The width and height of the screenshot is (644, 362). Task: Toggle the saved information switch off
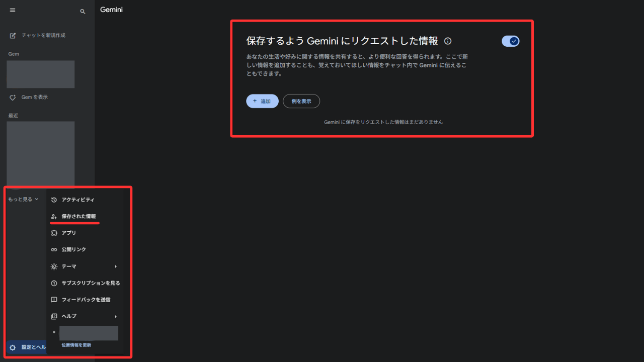[x=510, y=41]
